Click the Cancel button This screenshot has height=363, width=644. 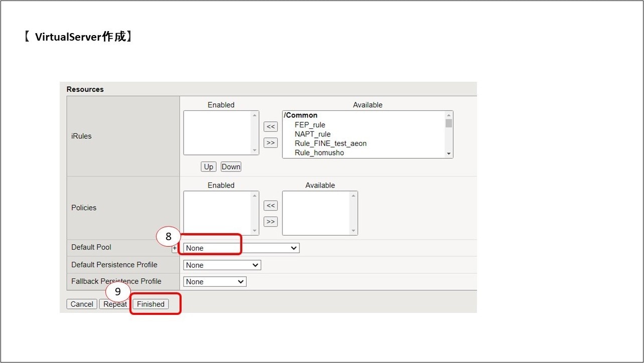pos(82,304)
